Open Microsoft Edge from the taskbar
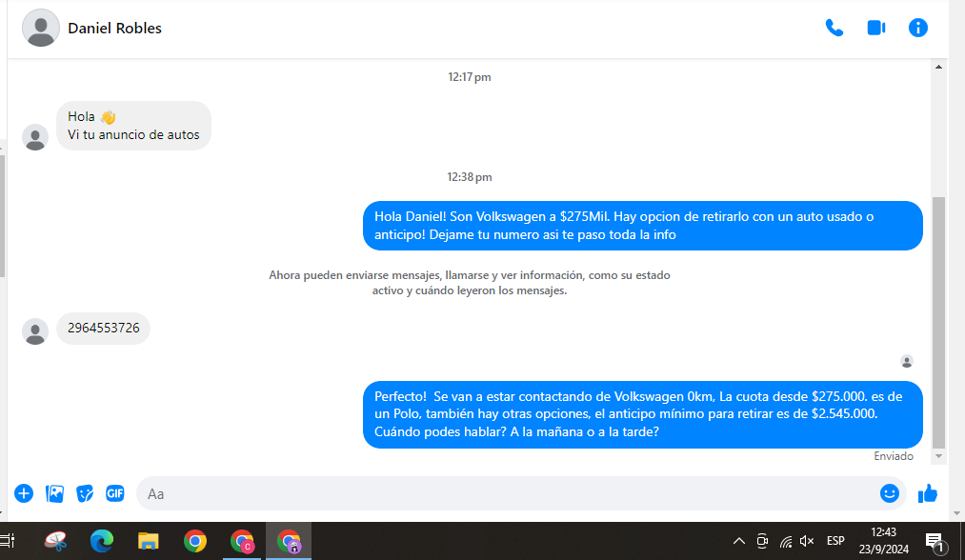 (102, 541)
